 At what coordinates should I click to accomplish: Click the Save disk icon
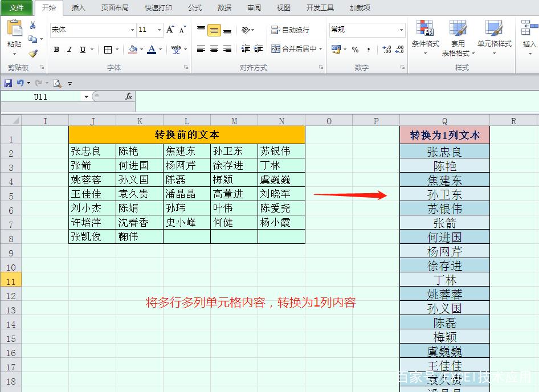coord(8,83)
